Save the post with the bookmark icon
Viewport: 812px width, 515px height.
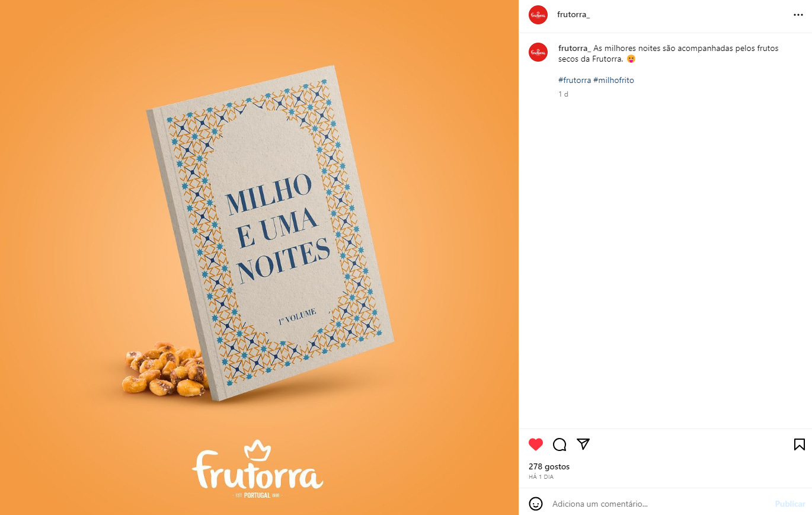tap(799, 444)
